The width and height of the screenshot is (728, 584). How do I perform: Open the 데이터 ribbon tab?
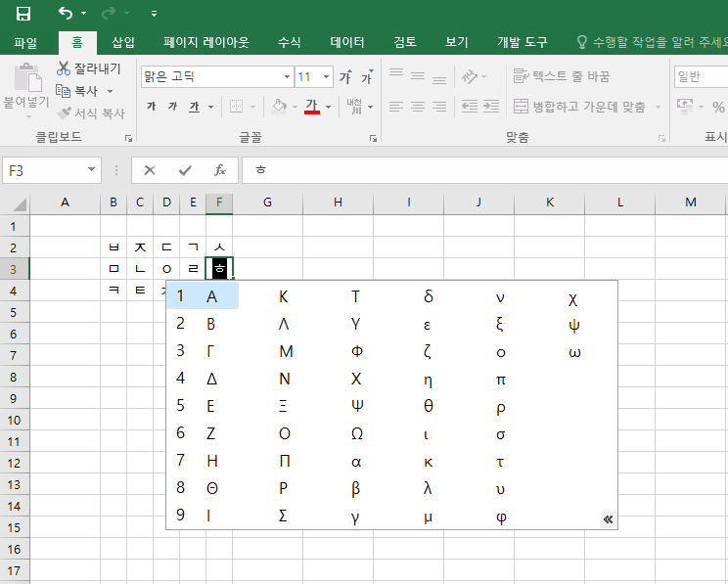346,43
